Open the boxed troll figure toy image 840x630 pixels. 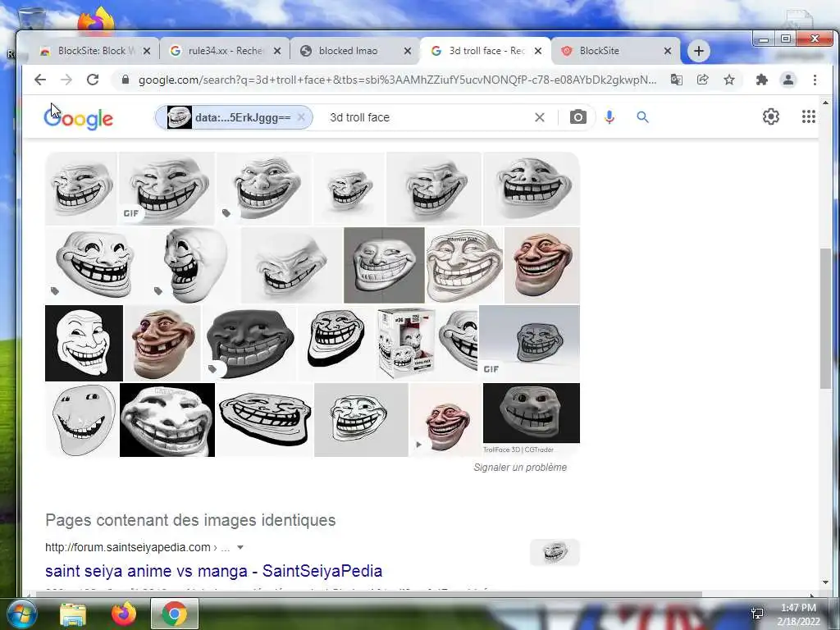(x=406, y=343)
